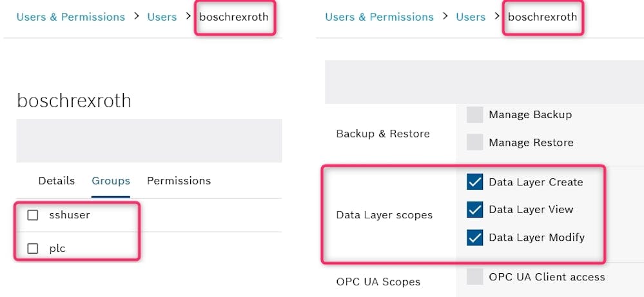This screenshot has width=644, height=297.
Task: Go to Users in left breadcrumb
Action: [x=162, y=17]
